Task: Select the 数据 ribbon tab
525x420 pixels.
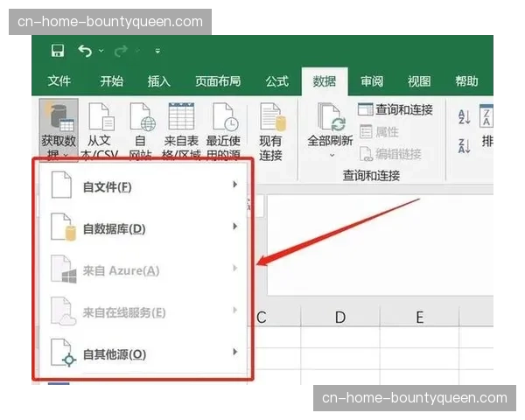Action: (325, 81)
